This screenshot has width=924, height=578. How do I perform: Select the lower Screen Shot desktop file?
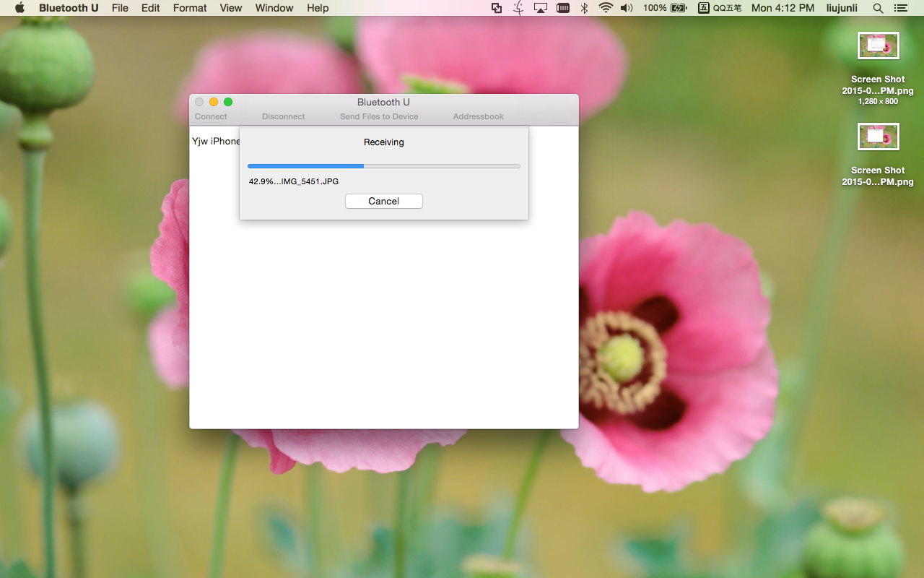[x=878, y=155]
